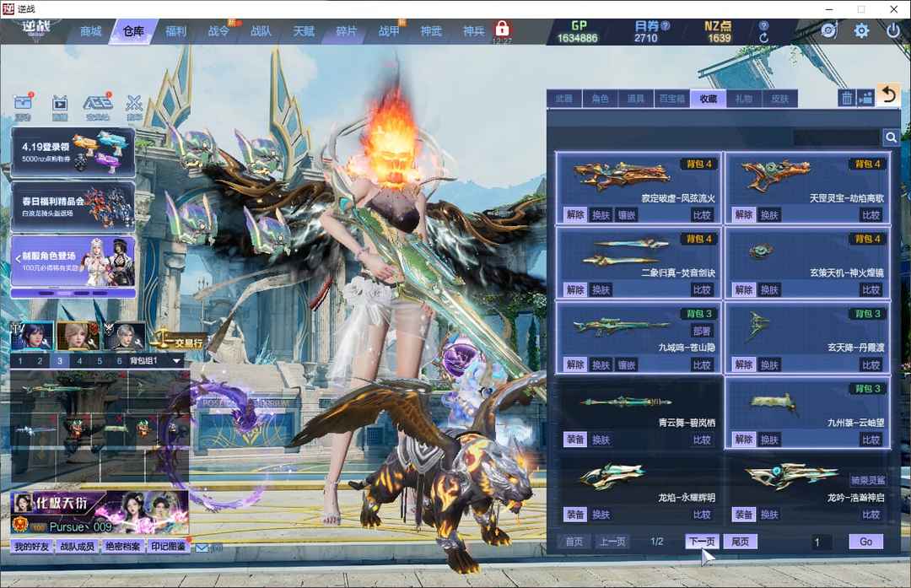Click the batch move icon beside trash

[865, 98]
